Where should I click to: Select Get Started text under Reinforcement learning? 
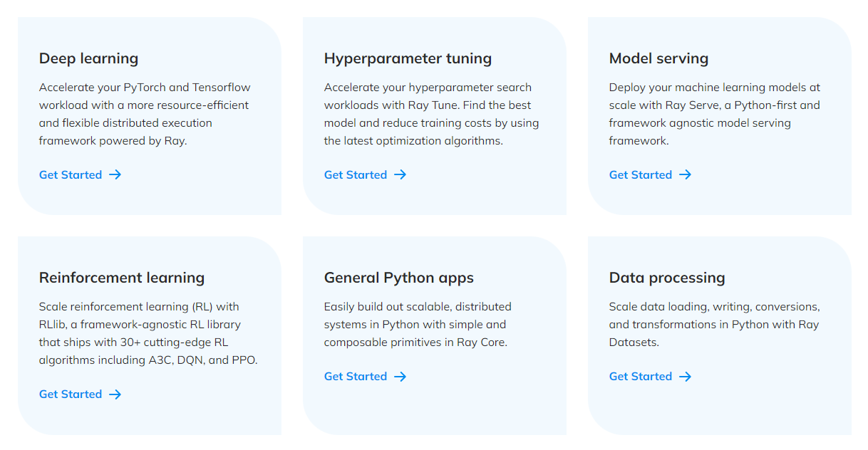pos(71,394)
